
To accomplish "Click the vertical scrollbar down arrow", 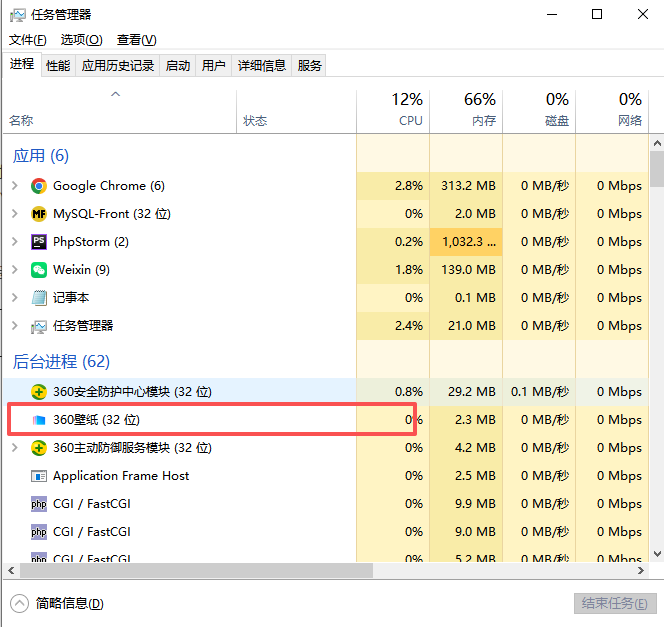I will pos(656,552).
